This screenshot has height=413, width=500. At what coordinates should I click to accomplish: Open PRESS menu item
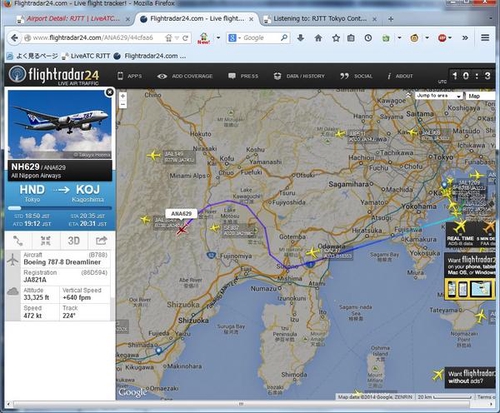point(243,76)
